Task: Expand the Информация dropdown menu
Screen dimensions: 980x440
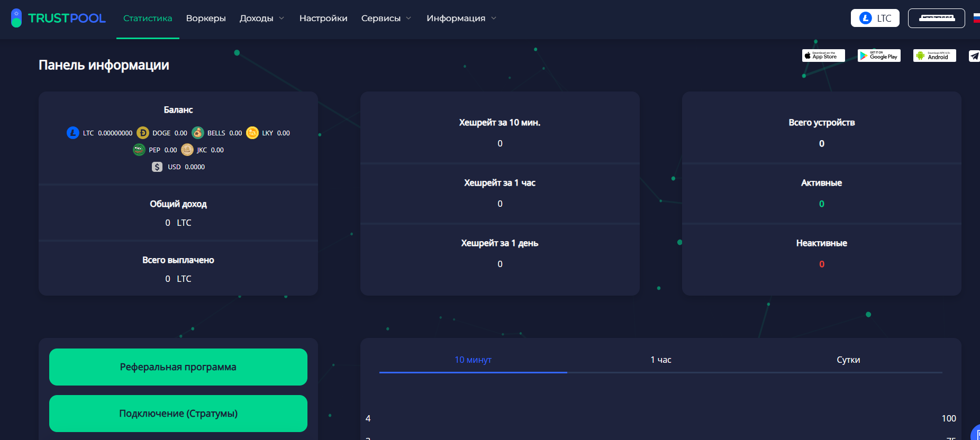Action: click(461, 18)
